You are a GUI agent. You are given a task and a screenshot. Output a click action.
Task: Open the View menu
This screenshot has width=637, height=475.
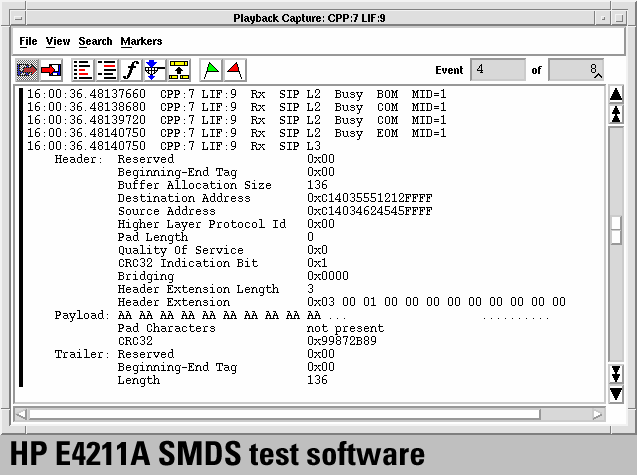[x=58, y=41]
